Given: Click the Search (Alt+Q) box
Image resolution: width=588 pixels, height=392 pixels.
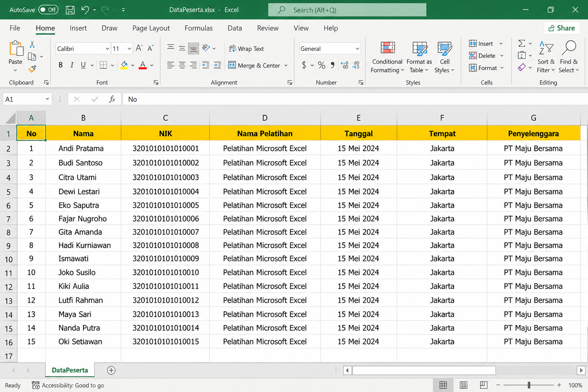Looking at the screenshot, I should tap(347, 10).
